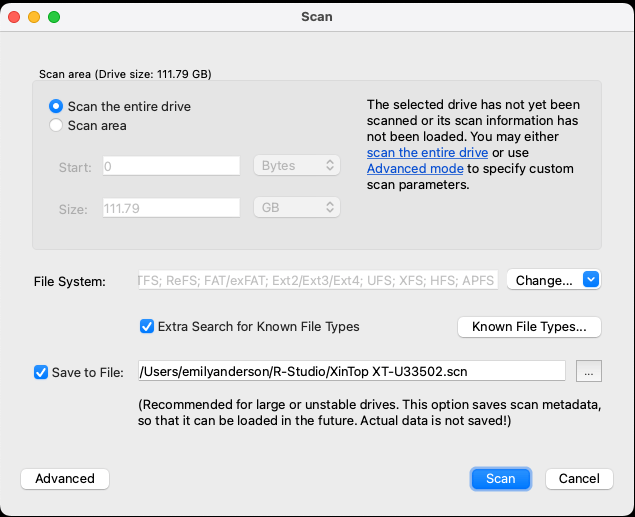Click the Size input field showing 111.79
This screenshot has width=635, height=517.
pos(171,208)
